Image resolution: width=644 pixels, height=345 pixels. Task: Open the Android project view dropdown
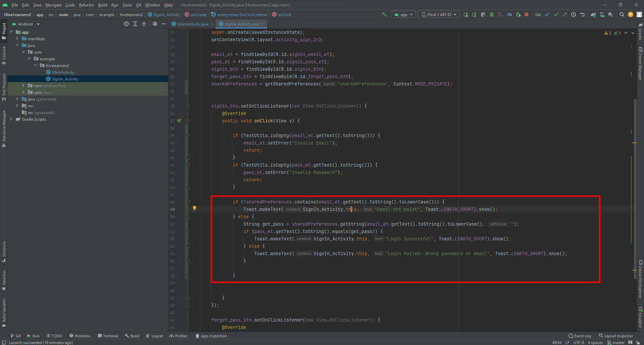(26, 24)
